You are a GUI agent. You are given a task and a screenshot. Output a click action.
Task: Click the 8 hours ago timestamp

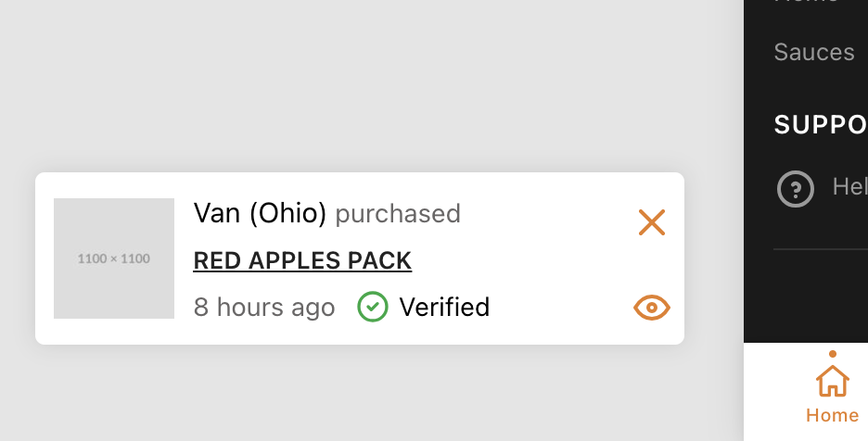tap(264, 307)
